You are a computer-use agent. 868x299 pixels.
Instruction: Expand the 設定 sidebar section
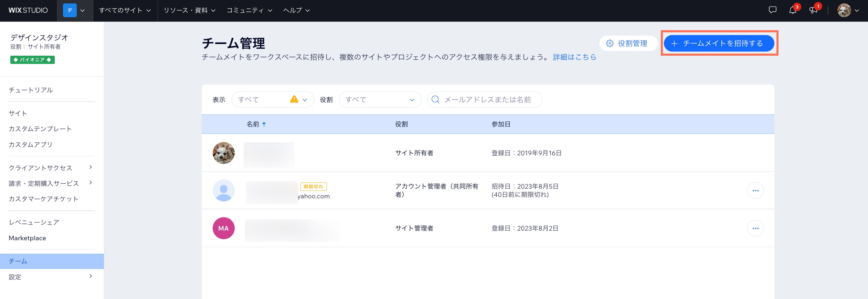point(51,277)
